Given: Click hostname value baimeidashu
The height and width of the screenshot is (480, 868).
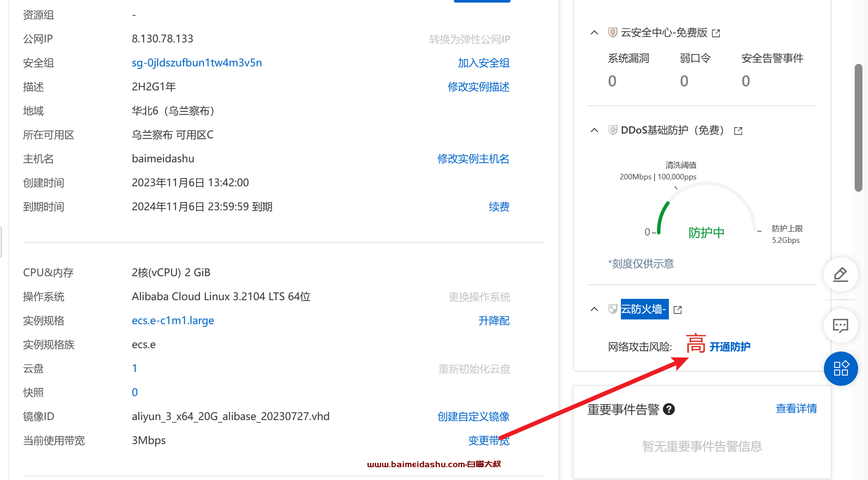Looking at the screenshot, I should click(163, 159).
